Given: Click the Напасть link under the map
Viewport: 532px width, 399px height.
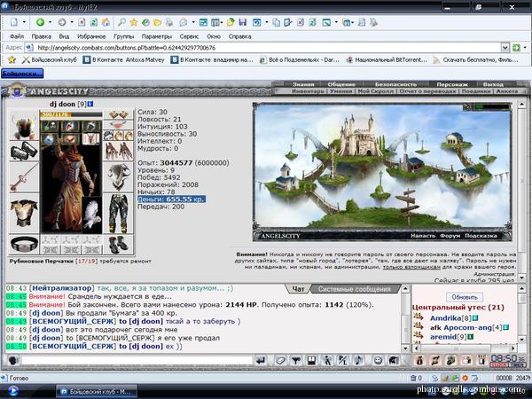Looking at the screenshot, I should [423, 236].
